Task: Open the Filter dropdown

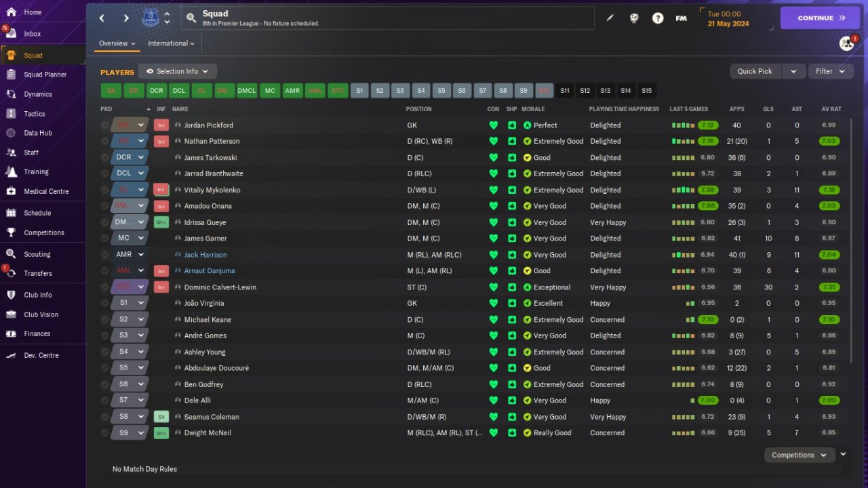Action: (x=831, y=71)
